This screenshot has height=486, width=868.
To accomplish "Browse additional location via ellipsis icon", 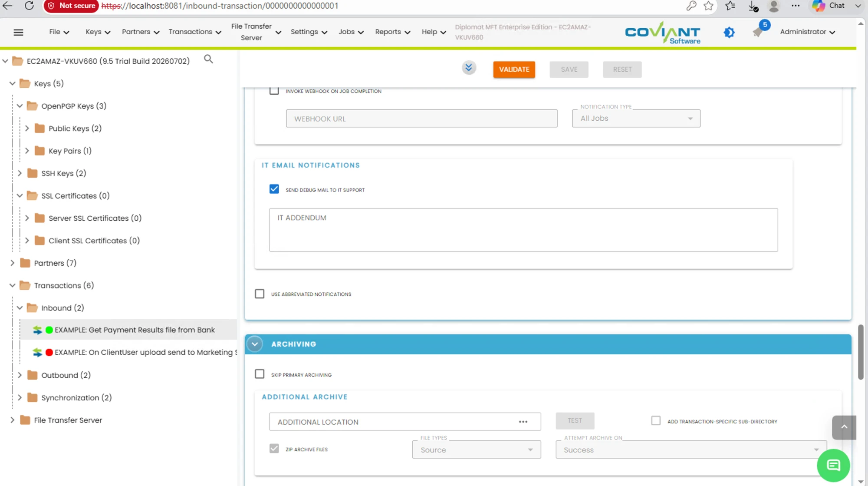I will coord(523,422).
